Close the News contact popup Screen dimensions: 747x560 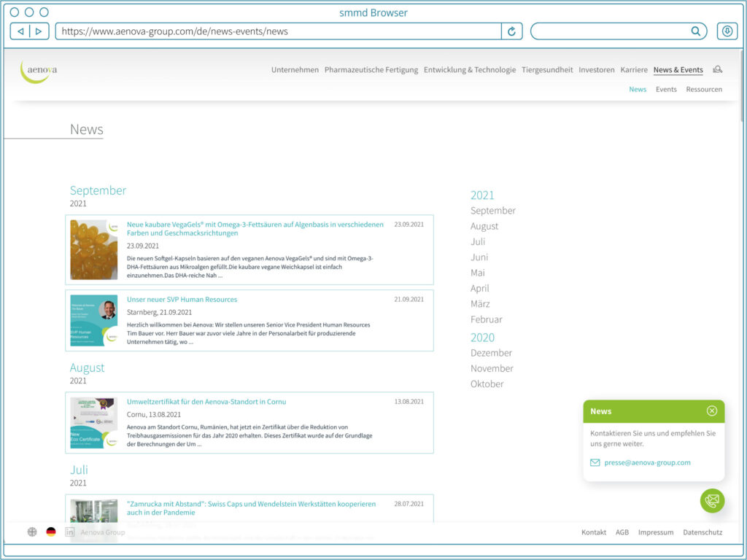click(712, 411)
